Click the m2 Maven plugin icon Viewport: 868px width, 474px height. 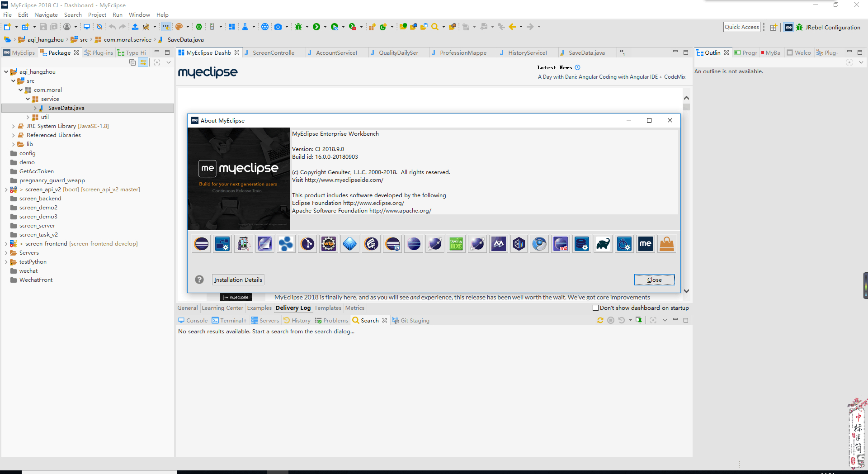(x=561, y=244)
